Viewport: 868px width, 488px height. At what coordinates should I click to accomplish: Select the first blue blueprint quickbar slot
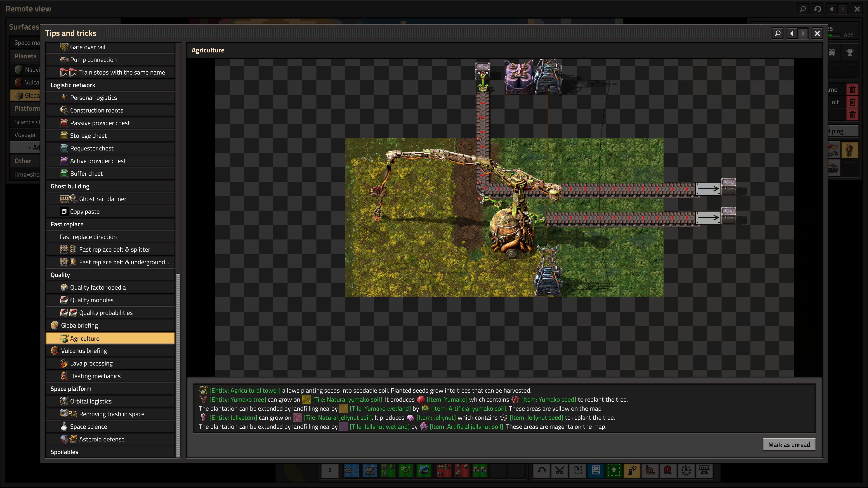pyautogui.click(x=351, y=470)
